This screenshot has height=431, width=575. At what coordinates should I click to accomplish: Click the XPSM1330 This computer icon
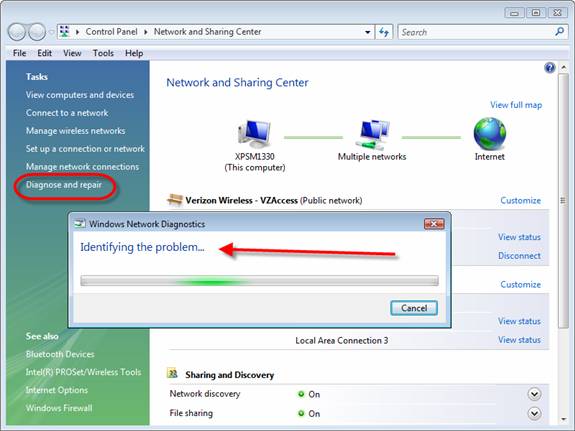254,134
